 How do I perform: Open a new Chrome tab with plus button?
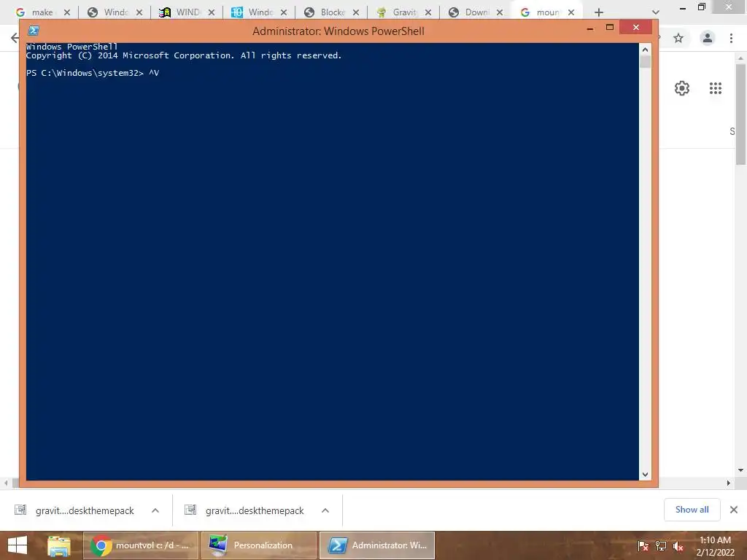599,12
